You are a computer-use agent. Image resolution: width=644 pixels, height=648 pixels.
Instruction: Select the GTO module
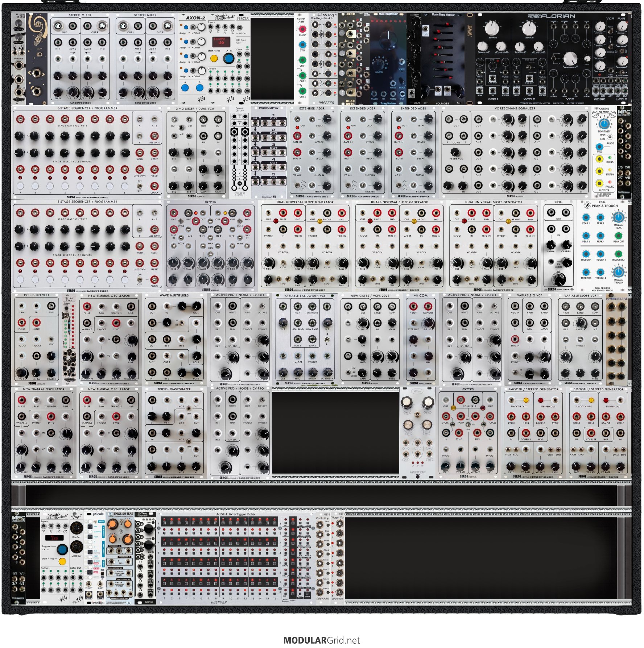point(468,433)
